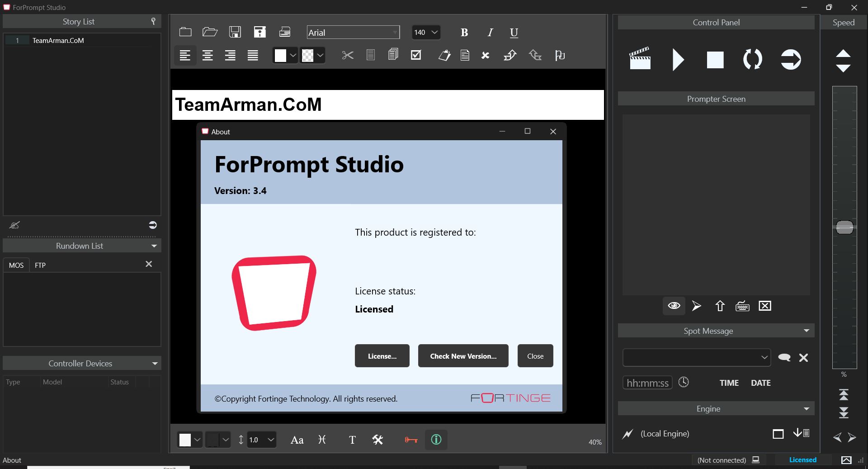Click the Save As dark floppy icon
This screenshot has height=469, width=868.
click(x=259, y=32)
